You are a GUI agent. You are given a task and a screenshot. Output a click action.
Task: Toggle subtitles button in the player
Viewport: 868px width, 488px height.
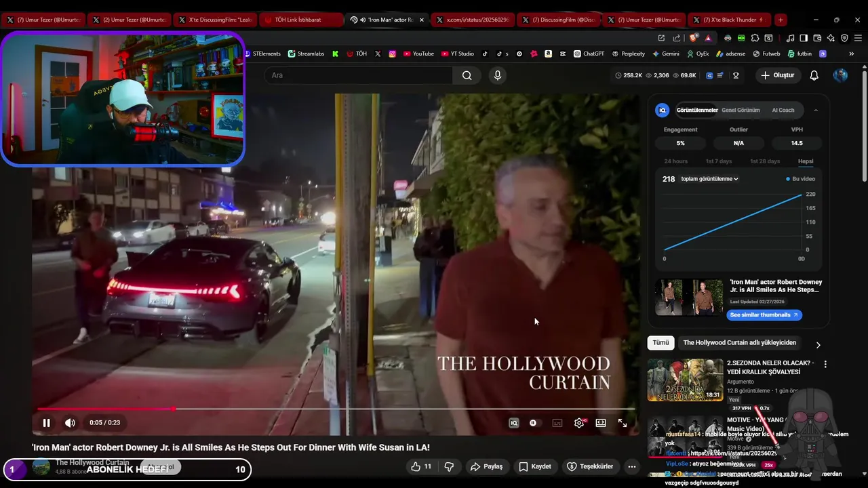(x=557, y=423)
